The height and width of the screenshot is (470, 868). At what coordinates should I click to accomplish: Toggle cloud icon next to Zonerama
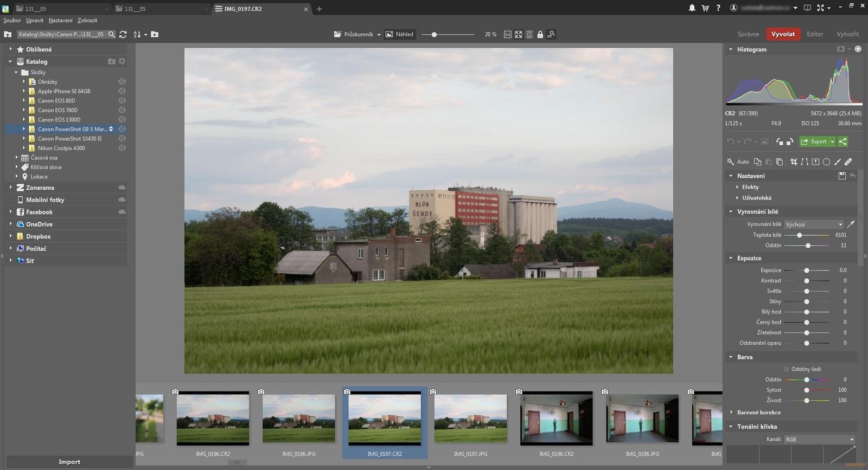click(x=122, y=188)
